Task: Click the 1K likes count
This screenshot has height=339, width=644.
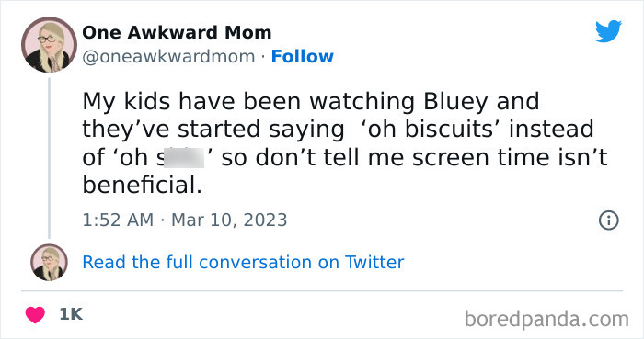Action: (71, 314)
